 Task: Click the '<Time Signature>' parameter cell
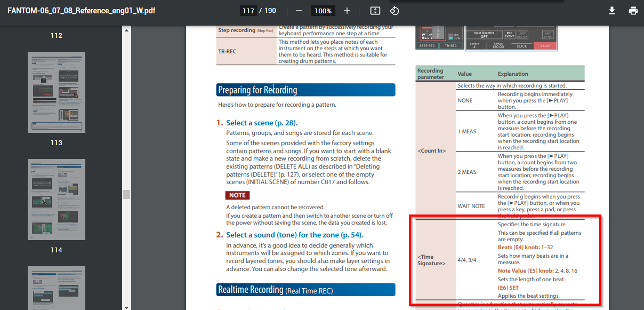point(435,260)
